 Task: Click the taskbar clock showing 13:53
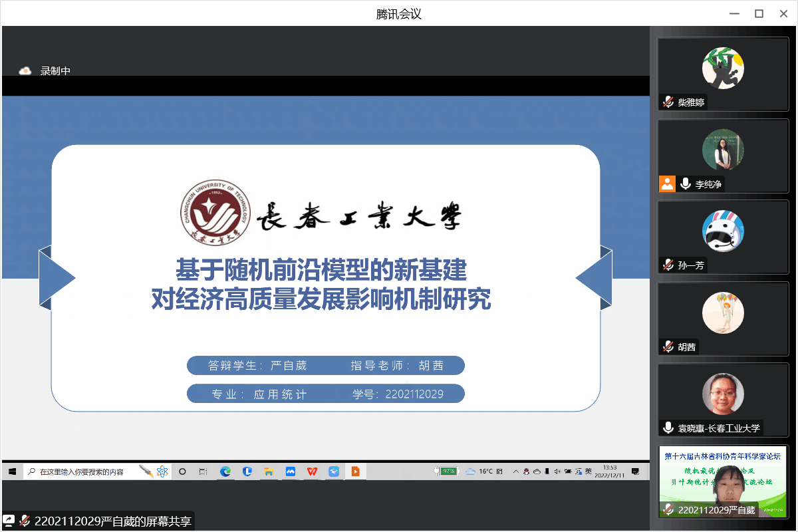(x=610, y=471)
